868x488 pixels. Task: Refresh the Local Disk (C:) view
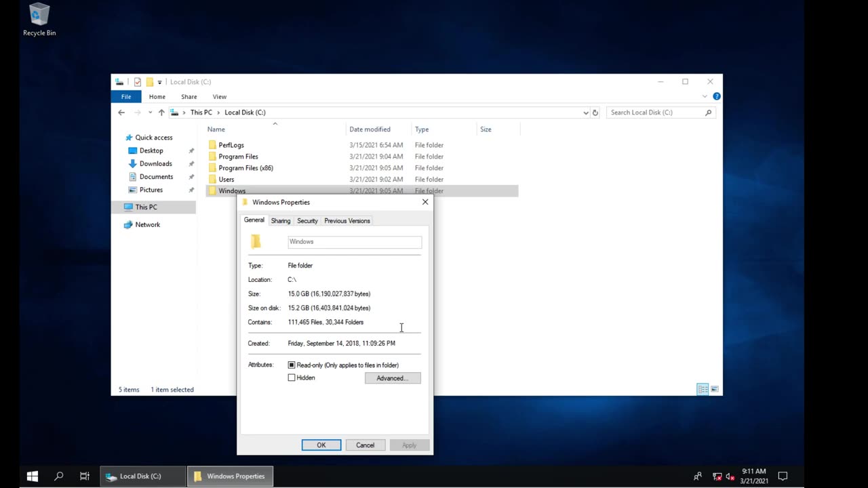click(595, 113)
